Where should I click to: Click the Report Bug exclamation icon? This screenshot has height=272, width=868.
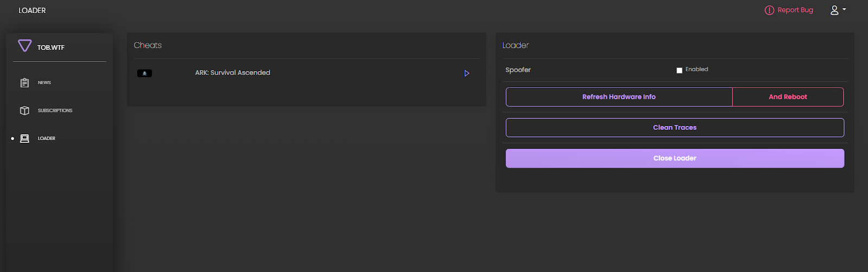tap(769, 10)
